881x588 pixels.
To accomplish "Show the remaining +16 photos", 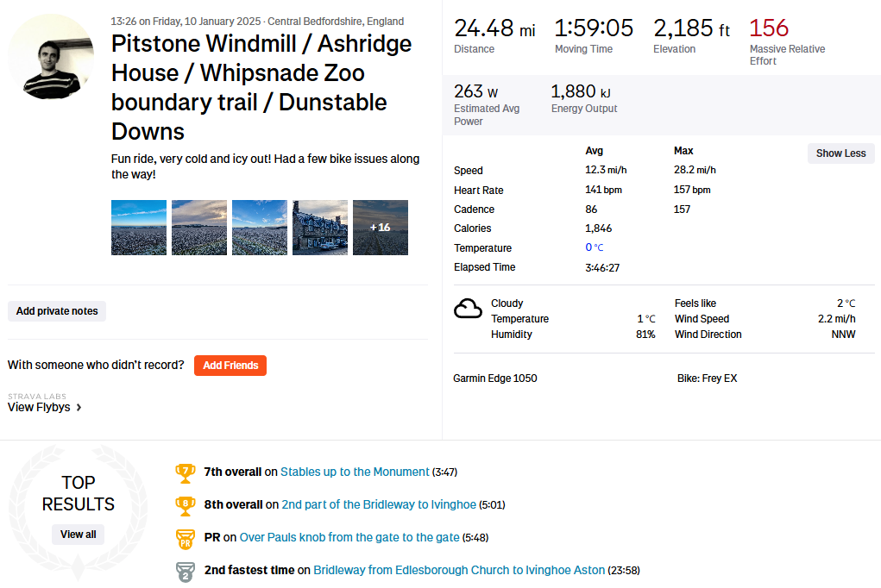I will coord(381,228).
